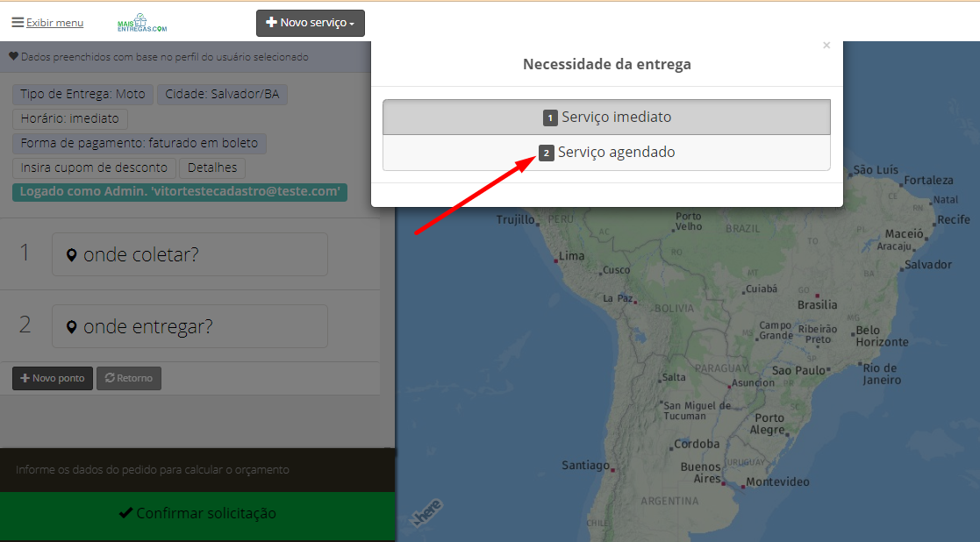Click the Retorno button
Image resolution: width=980 pixels, height=542 pixels.
tap(129, 378)
